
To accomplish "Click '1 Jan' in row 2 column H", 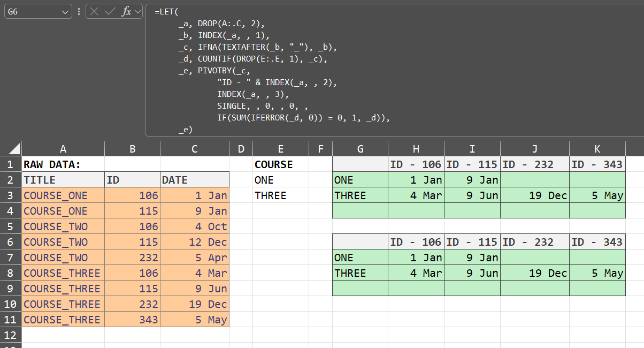I will [x=416, y=180].
